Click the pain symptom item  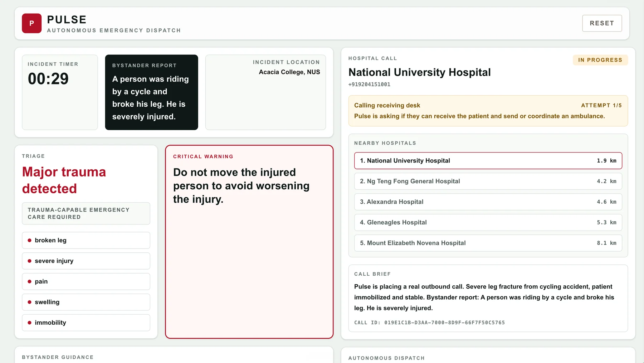pyautogui.click(x=86, y=281)
